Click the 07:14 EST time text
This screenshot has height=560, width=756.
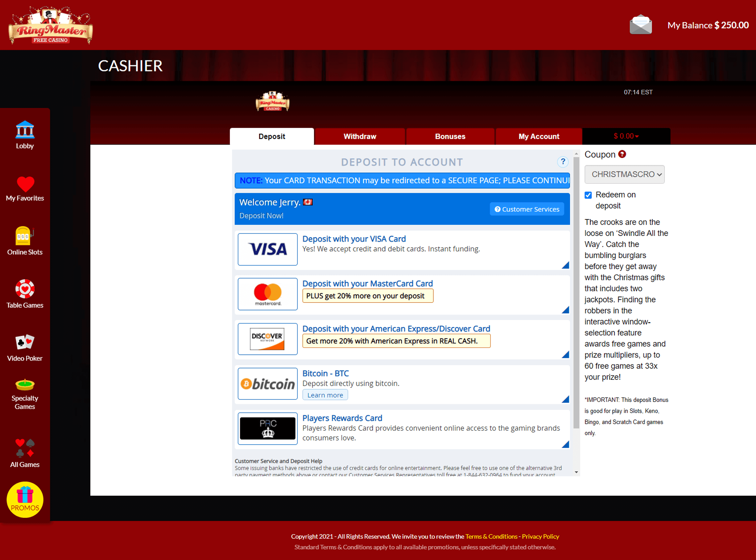click(x=638, y=92)
